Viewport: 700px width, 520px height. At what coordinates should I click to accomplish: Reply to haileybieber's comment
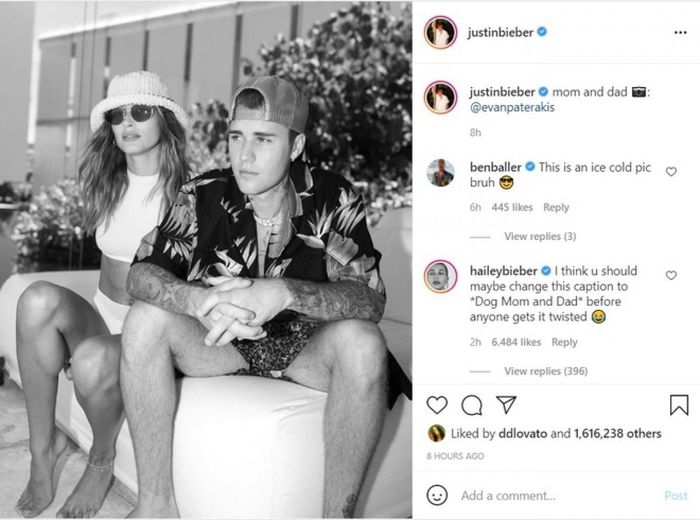[564, 342]
